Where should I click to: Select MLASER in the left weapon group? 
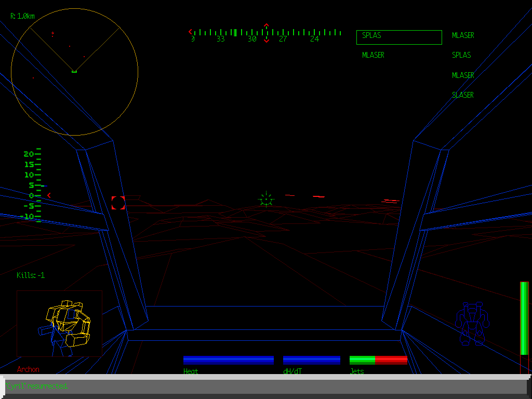coord(373,55)
